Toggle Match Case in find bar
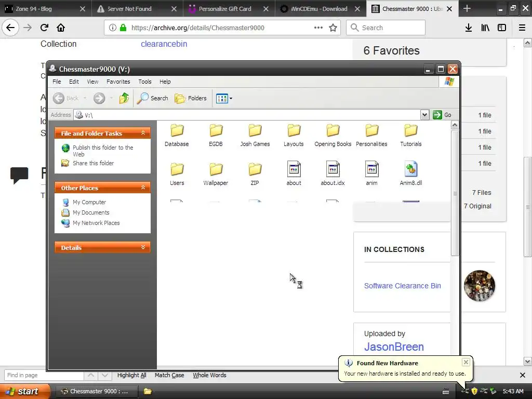 169,375
